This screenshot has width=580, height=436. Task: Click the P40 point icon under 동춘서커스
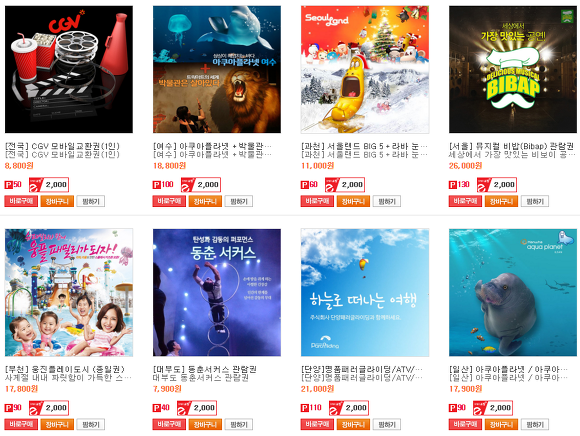pyautogui.click(x=161, y=408)
